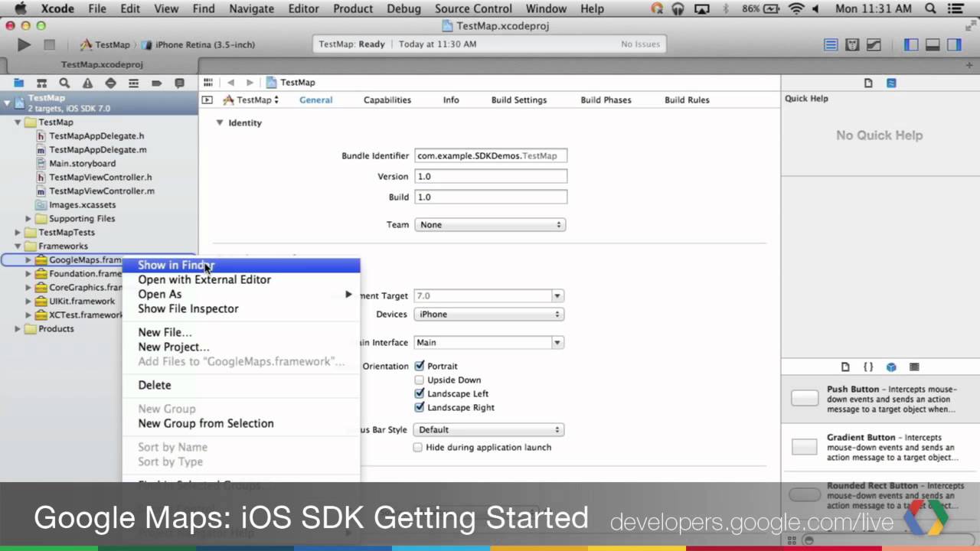The width and height of the screenshot is (980, 551).
Task: Choose Show File Inspector menu item
Action: [x=241, y=308]
